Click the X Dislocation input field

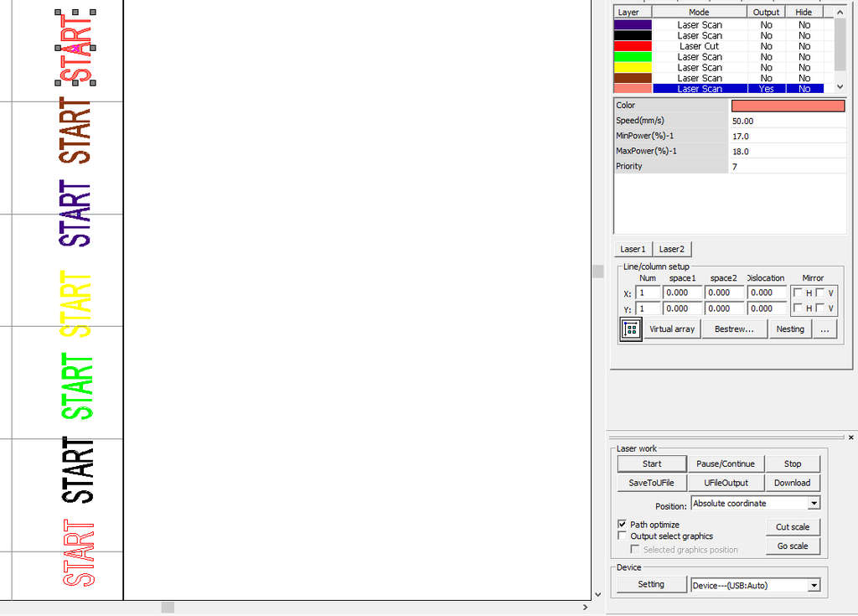(767, 293)
